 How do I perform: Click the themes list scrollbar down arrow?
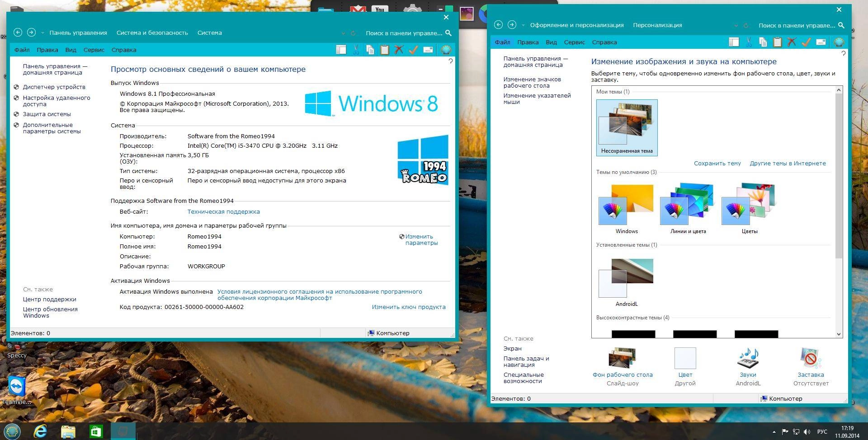click(x=839, y=334)
